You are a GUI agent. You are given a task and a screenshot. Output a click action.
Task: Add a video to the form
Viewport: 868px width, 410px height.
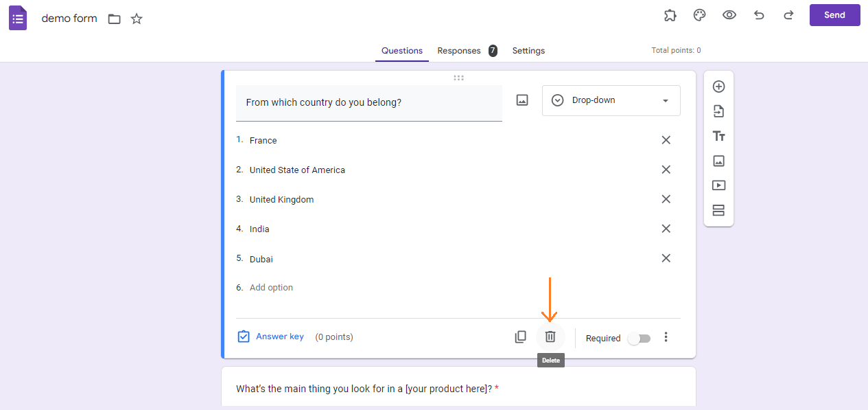click(718, 185)
